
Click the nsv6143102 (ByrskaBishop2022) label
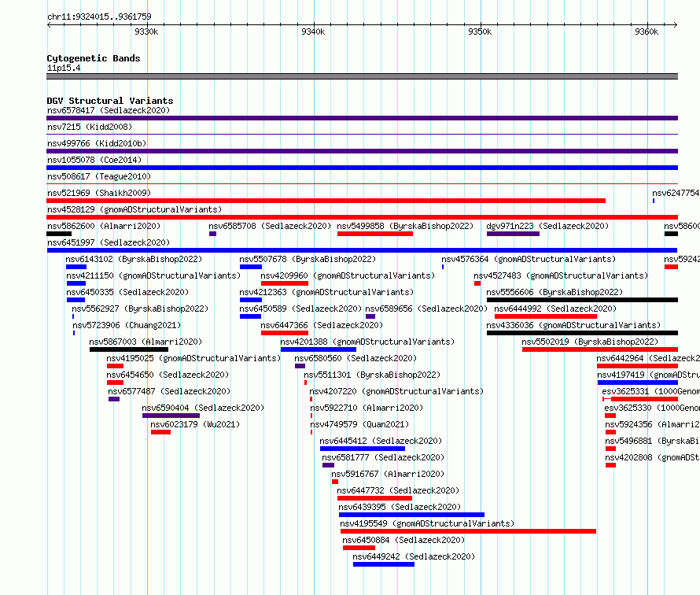[x=134, y=259]
